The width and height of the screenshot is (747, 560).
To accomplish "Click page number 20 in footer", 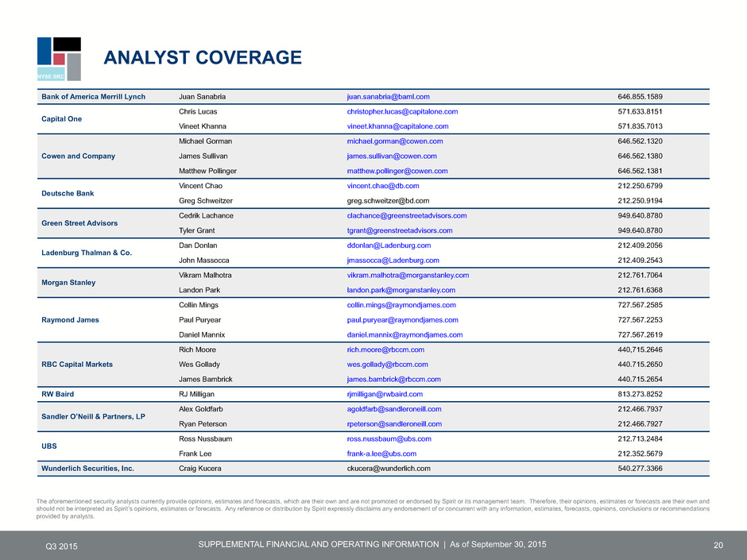I will click(x=718, y=546).
